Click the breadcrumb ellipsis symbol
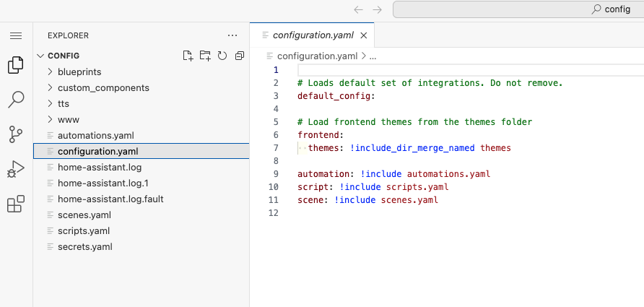The image size is (644, 307). pyautogui.click(x=373, y=56)
